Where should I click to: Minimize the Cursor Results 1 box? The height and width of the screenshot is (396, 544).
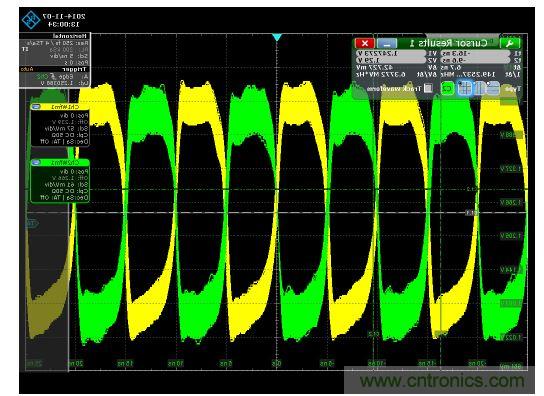click(x=386, y=43)
